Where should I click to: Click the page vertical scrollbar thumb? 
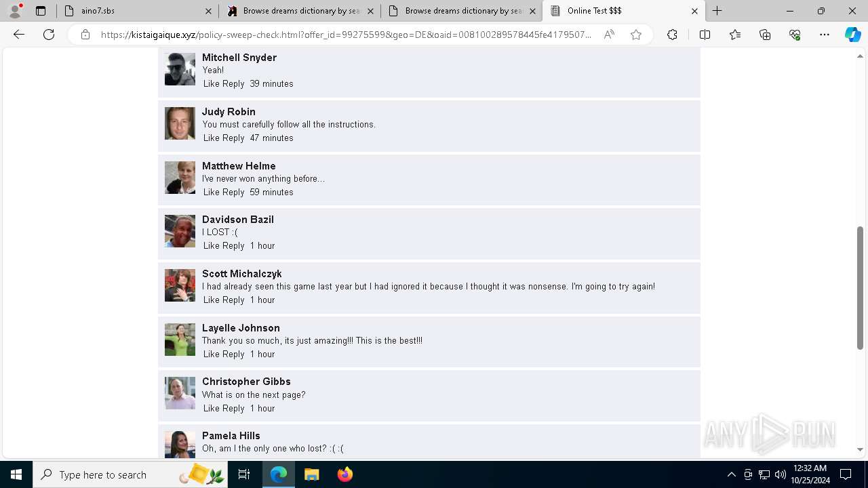click(x=861, y=288)
